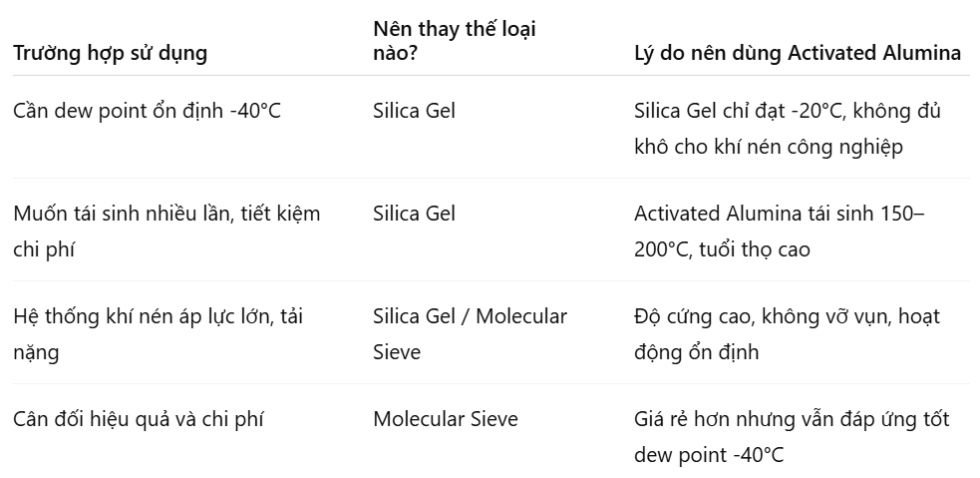Click 'khô cho khí nén công nghiệp' text line

769,147
